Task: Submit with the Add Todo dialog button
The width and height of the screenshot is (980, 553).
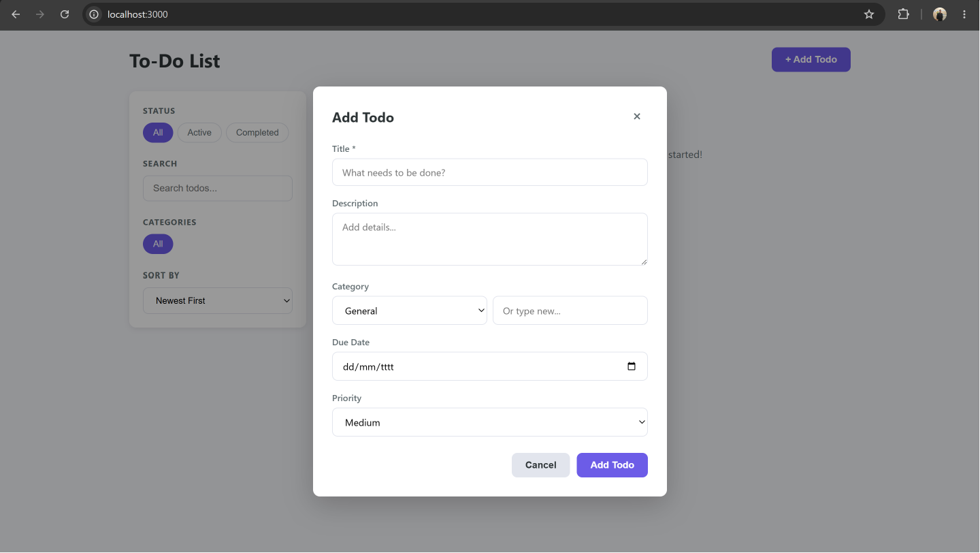Action: [612, 465]
